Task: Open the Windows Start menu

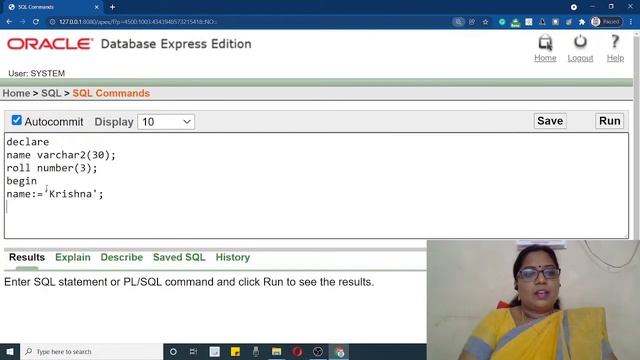Action: tap(10, 351)
